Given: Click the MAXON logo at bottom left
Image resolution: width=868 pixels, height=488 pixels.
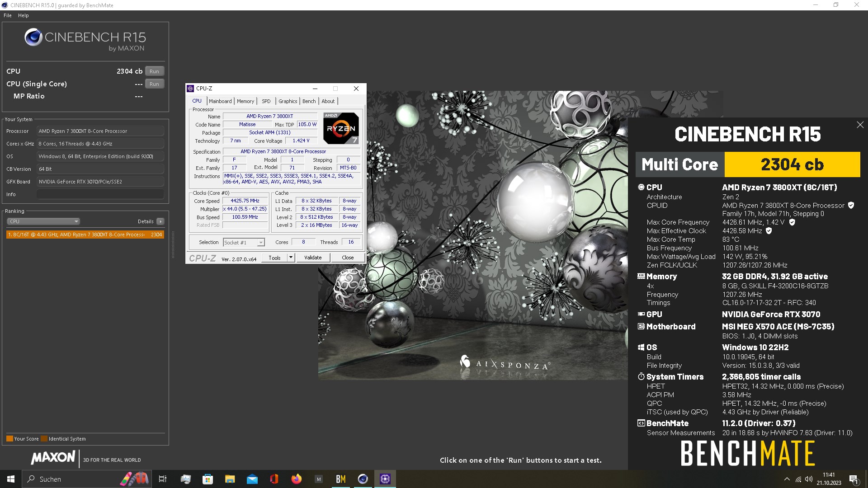Looking at the screenshot, I should tap(53, 458).
